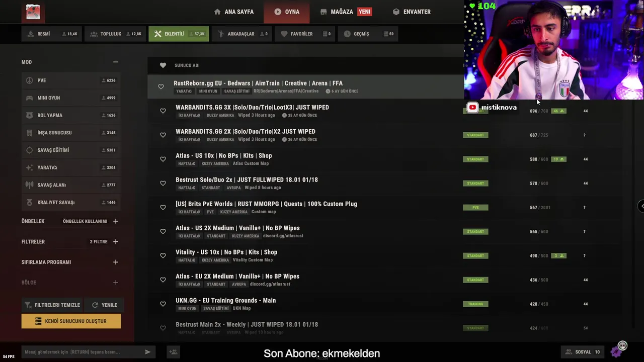Expand the FİLTRELER section
The height and width of the screenshot is (362, 644).
click(116, 242)
